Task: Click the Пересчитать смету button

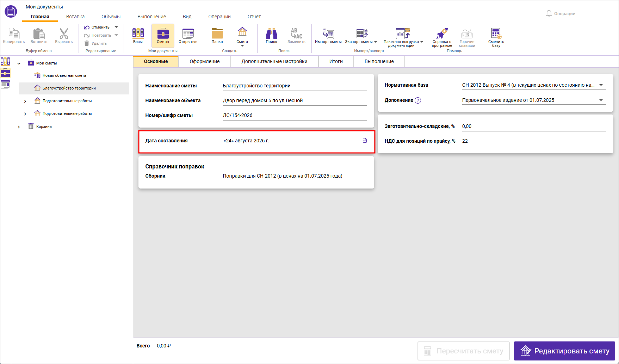Action: click(x=464, y=351)
